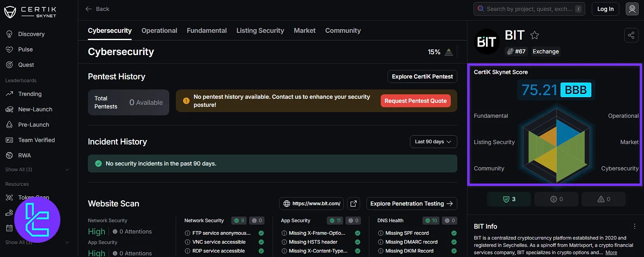Viewport: 644px width, 257px height.
Task: Select the green shield count badge showing 3
Action: click(509, 199)
